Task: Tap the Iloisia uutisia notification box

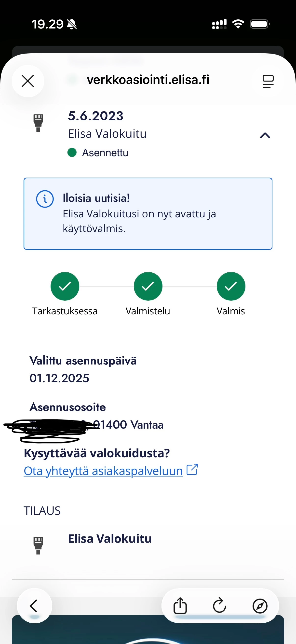Action: coord(148,213)
